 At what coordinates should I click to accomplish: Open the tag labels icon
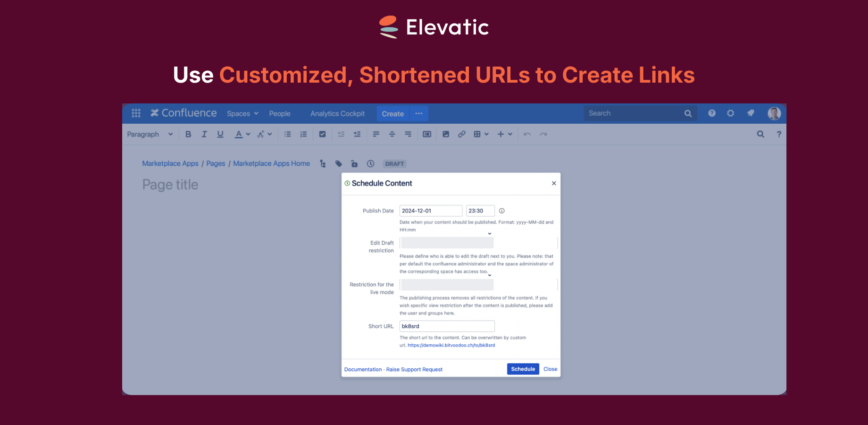point(338,163)
